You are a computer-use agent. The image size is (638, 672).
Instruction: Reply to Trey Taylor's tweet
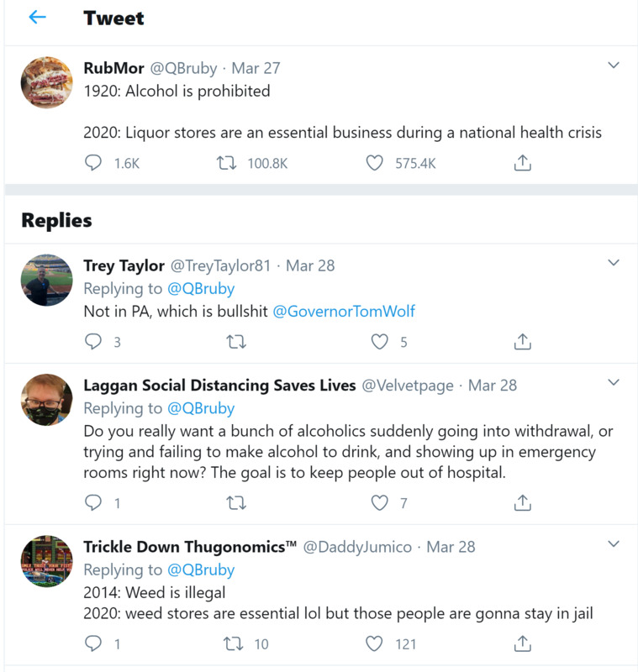(x=94, y=342)
